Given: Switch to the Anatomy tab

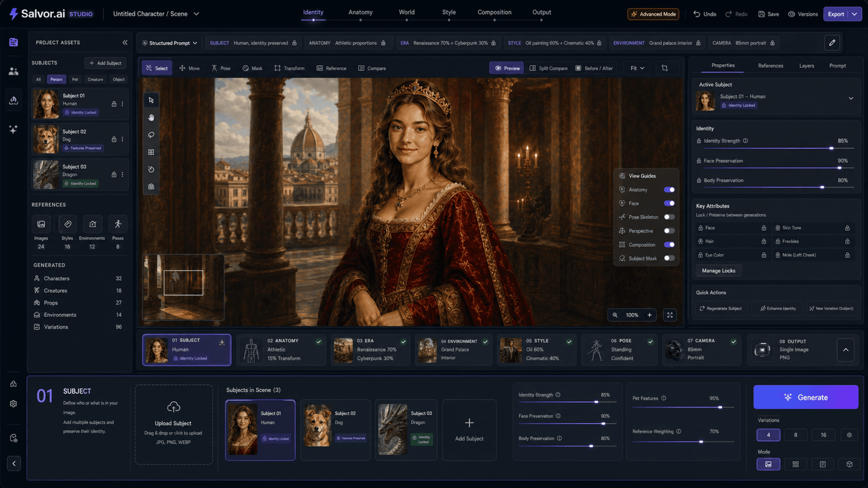Looking at the screenshot, I should point(360,12).
